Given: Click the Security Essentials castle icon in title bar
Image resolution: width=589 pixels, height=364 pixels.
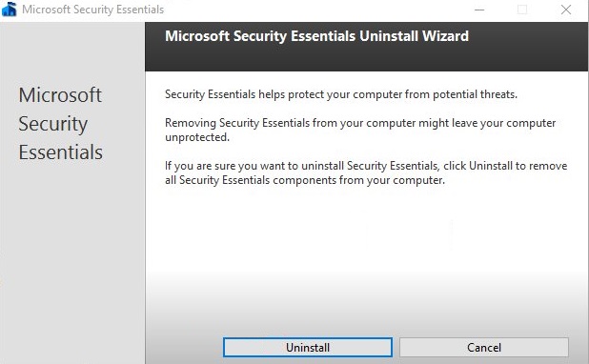Looking at the screenshot, I should tap(9, 9).
